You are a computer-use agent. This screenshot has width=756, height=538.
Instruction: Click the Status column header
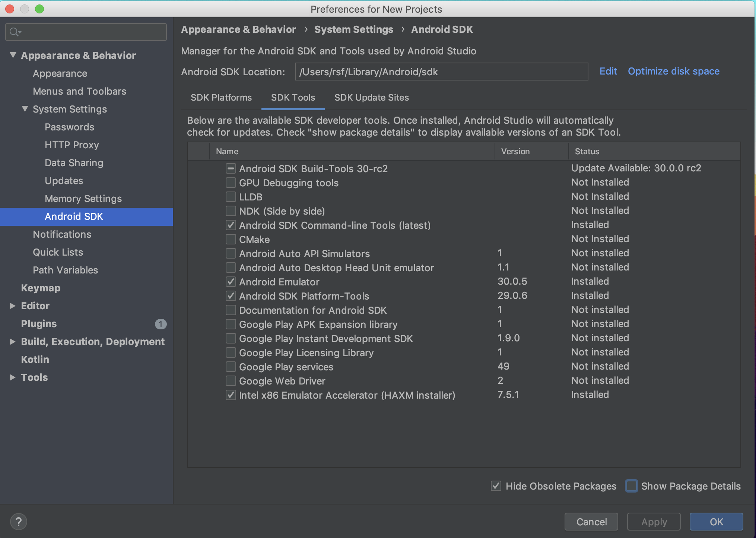[655, 151]
